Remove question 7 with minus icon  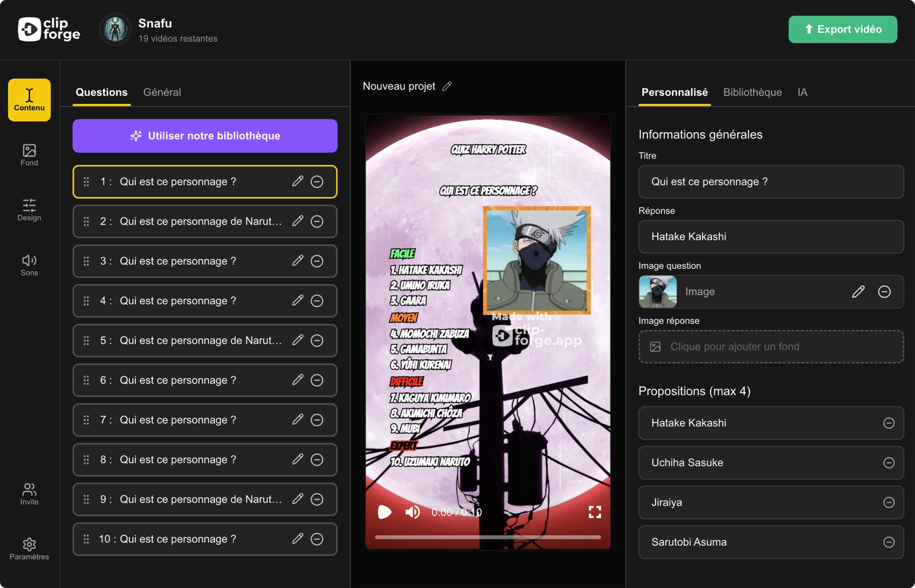click(x=317, y=420)
